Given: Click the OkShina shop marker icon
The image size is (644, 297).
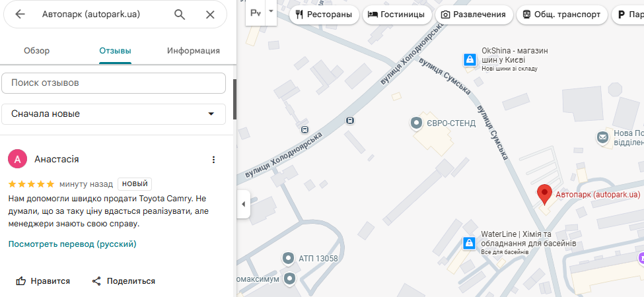Looking at the screenshot, I should [470, 60].
